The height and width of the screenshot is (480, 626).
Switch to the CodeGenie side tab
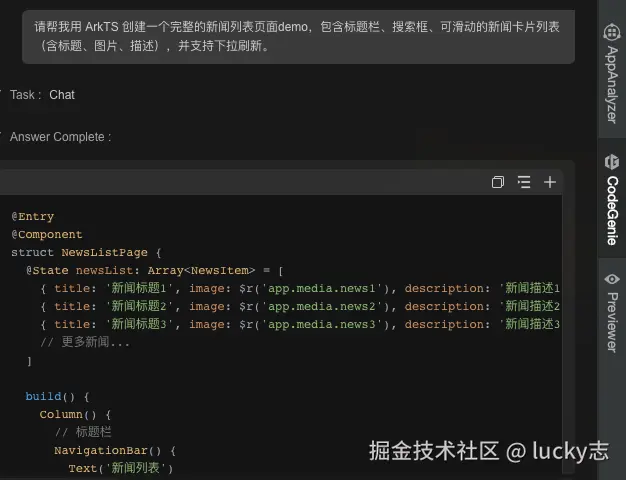coord(612,199)
